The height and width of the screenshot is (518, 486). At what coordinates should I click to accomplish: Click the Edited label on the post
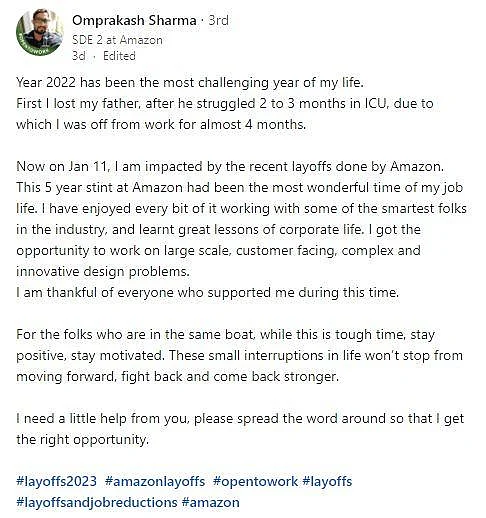119,56
